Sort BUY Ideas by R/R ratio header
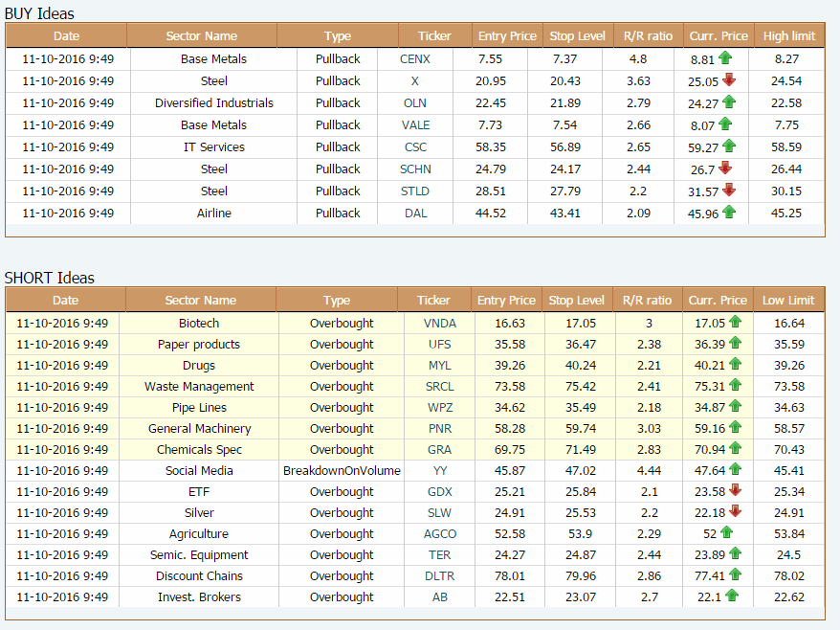840x630 pixels. (649, 36)
